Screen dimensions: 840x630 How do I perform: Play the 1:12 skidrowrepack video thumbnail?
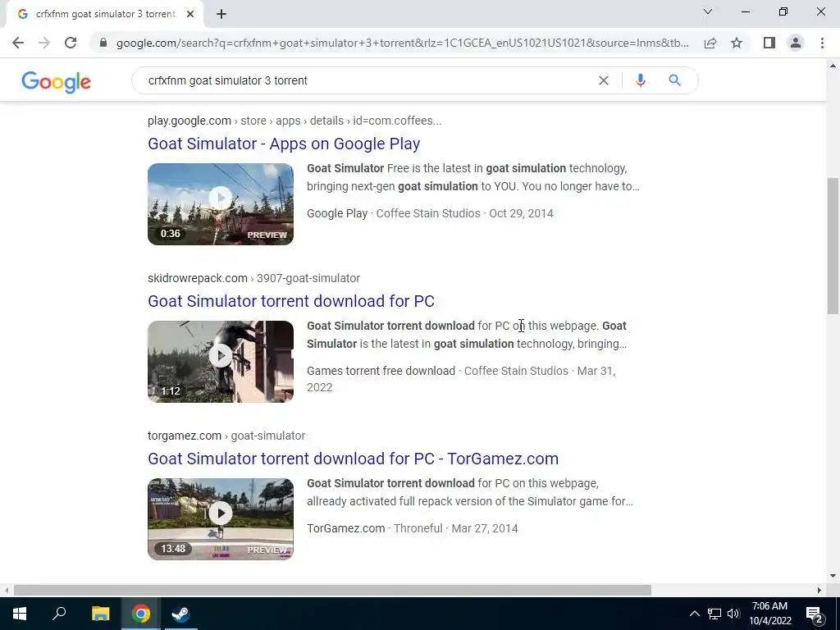point(221,362)
